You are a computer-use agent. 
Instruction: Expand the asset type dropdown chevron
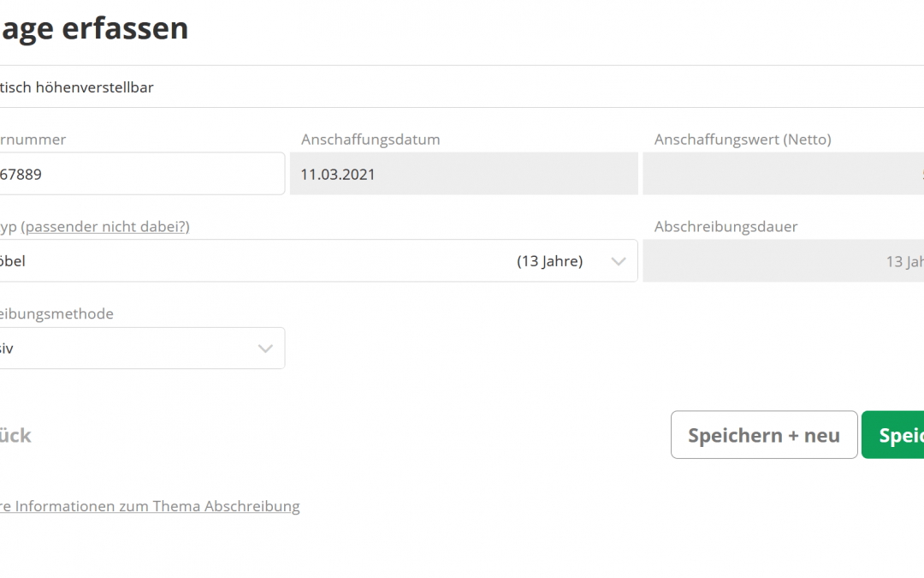click(x=619, y=262)
